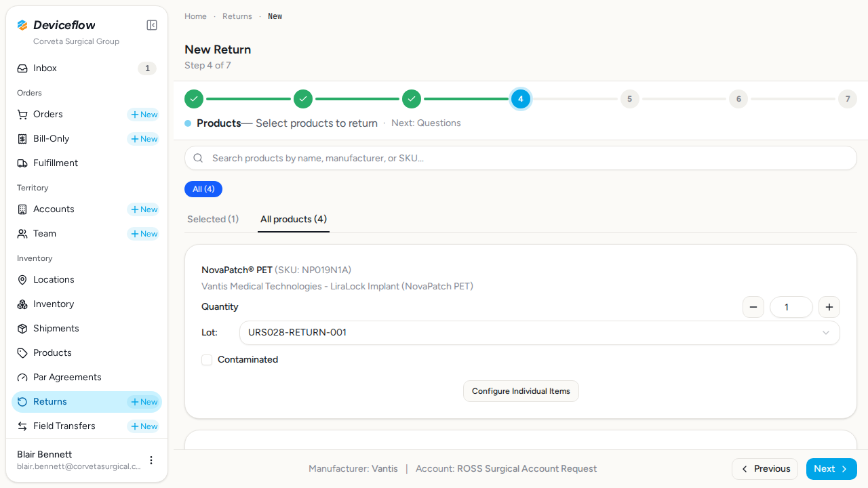Viewport: 868px width, 488px height.
Task: Open the Lot dropdown URS028-RETURN-001
Action: click(x=539, y=333)
